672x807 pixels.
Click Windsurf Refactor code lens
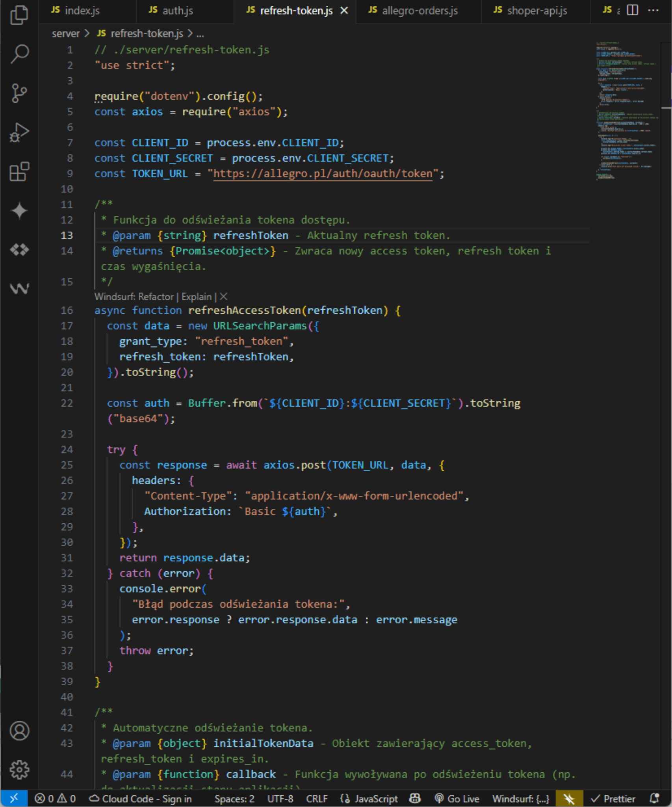pos(156,296)
